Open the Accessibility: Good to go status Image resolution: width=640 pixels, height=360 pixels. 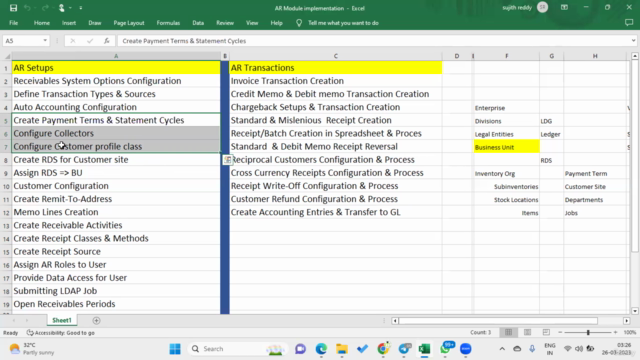coord(61,333)
